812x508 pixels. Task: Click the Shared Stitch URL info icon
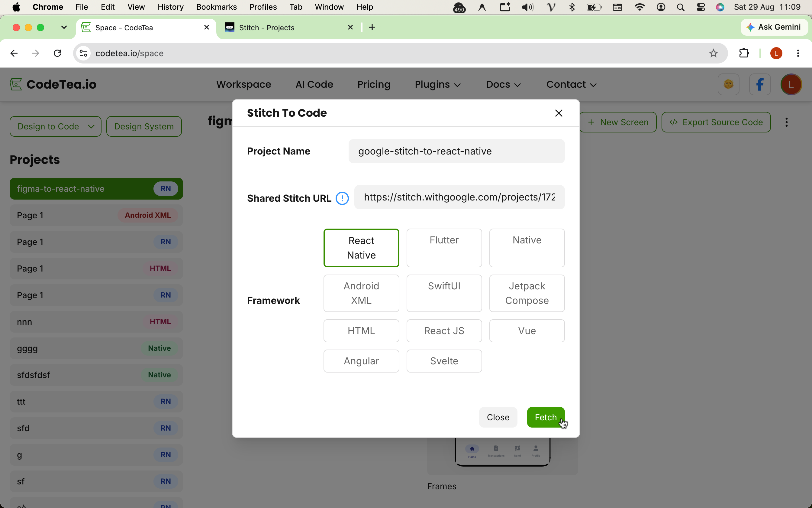(342, 198)
